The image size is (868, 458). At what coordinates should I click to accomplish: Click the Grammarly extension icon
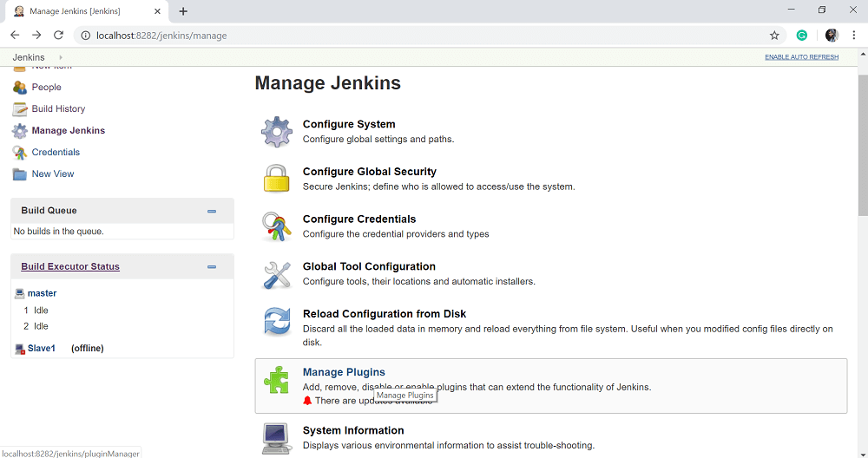[801, 36]
